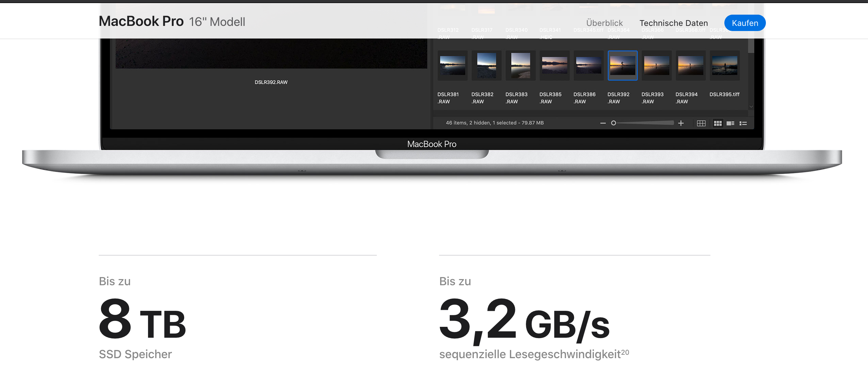Select the DSLR394.RAW thumbnail

click(x=690, y=65)
